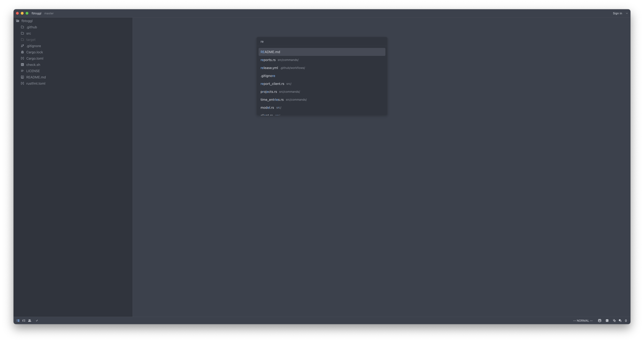Click the folder icon next to .github

(22, 27)
